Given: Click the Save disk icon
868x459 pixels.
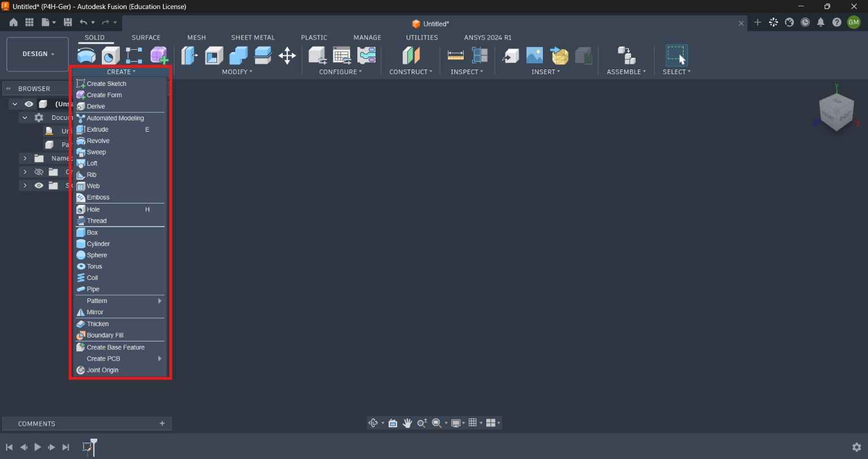Looking at the screenshot, I should 68,22.
